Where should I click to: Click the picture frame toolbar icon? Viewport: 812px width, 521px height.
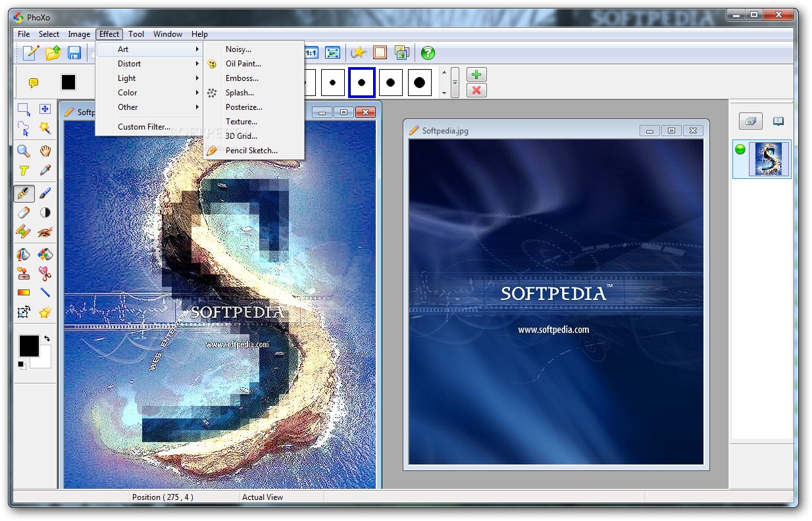coord(380,53)
